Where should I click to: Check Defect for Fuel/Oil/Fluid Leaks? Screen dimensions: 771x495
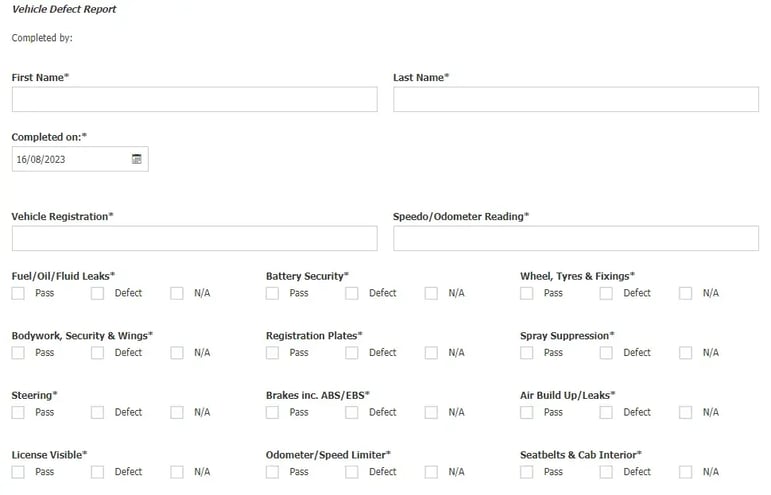coord(97,293)
